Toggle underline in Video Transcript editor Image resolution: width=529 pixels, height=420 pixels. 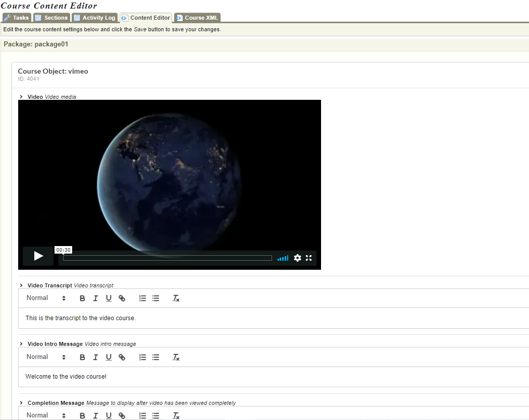[109, 298]
